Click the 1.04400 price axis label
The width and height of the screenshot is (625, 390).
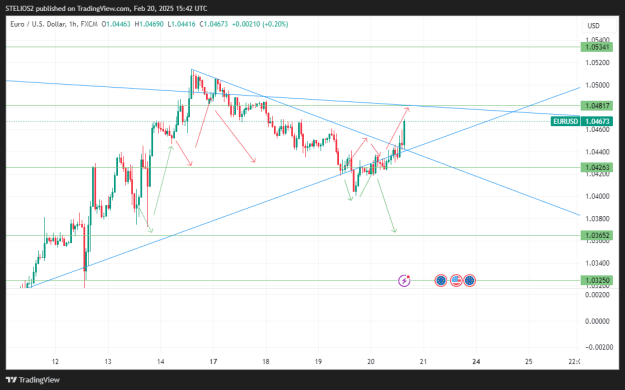point(597,152)
